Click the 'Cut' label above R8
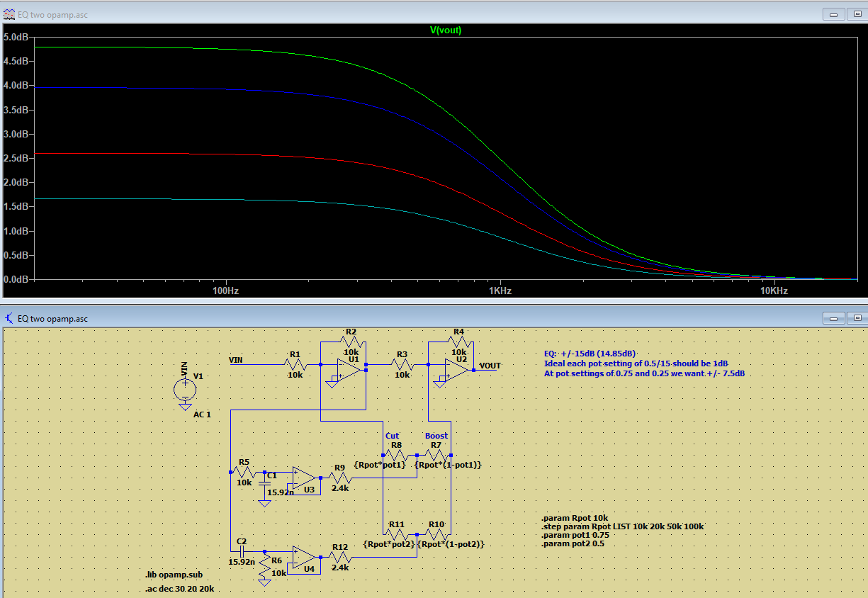The image size is (868, 598). [392, 436]
